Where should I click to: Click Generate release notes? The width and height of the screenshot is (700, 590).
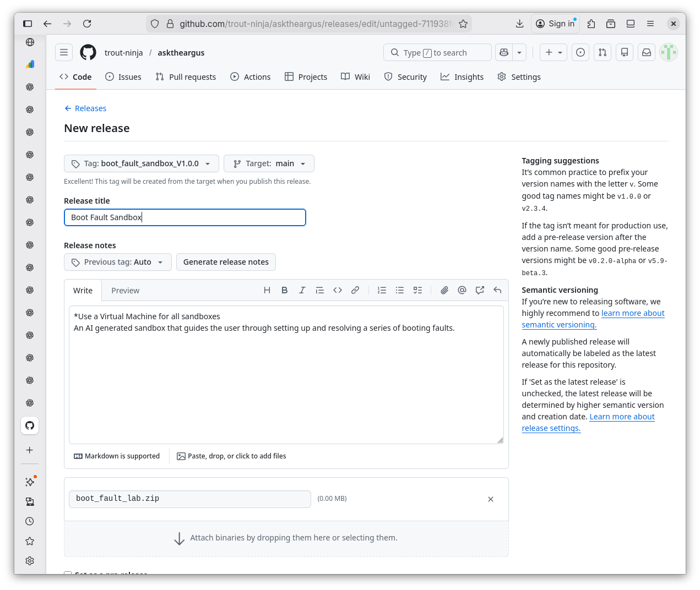pos(226,262)
